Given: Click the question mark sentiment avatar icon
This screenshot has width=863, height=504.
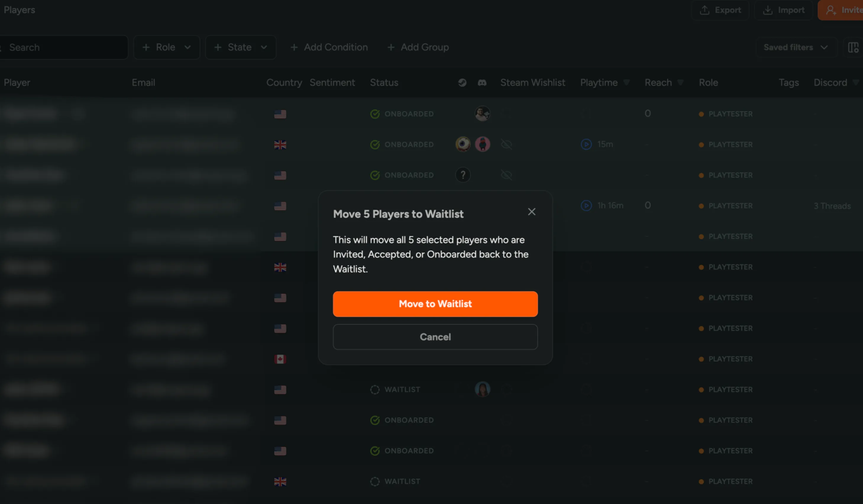Looking at the screenshot, I should tap(463, 175).
